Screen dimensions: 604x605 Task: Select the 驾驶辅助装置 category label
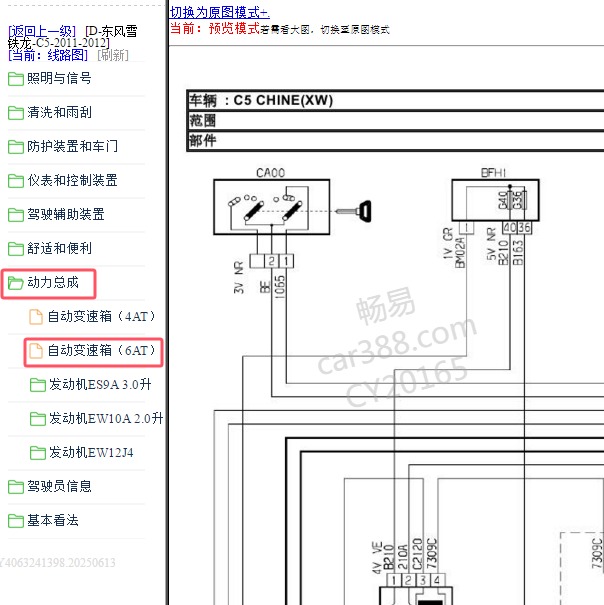click(x=66, y=214)
